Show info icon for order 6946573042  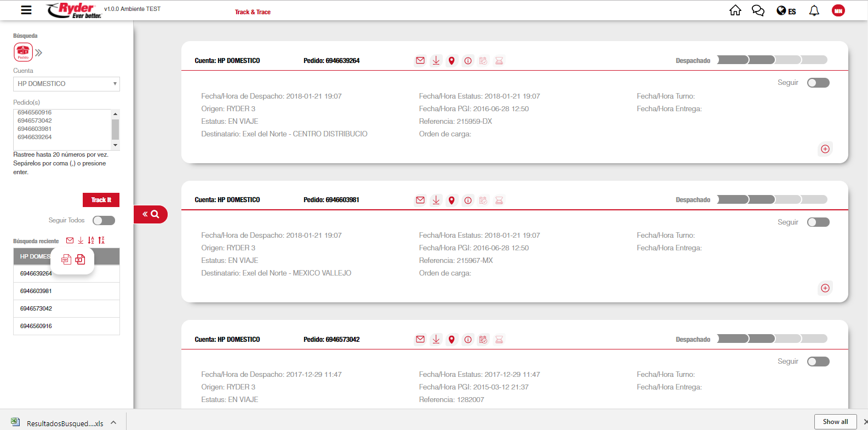(x=468, y=340)
